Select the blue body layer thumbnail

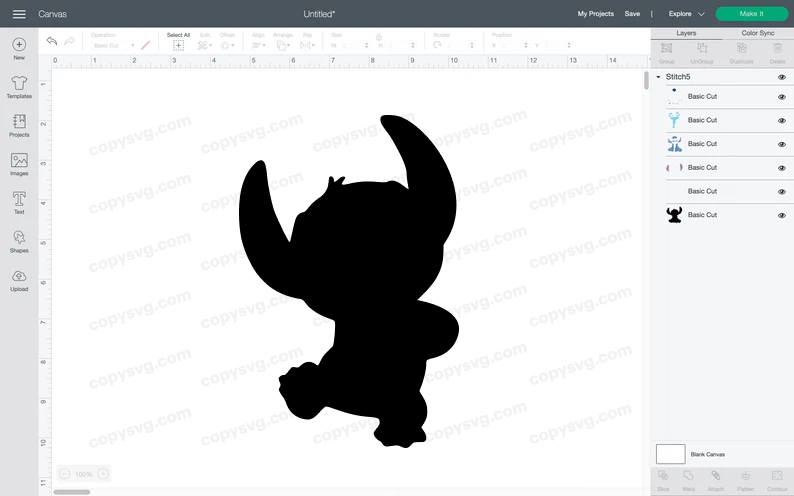tap(674, 144)
